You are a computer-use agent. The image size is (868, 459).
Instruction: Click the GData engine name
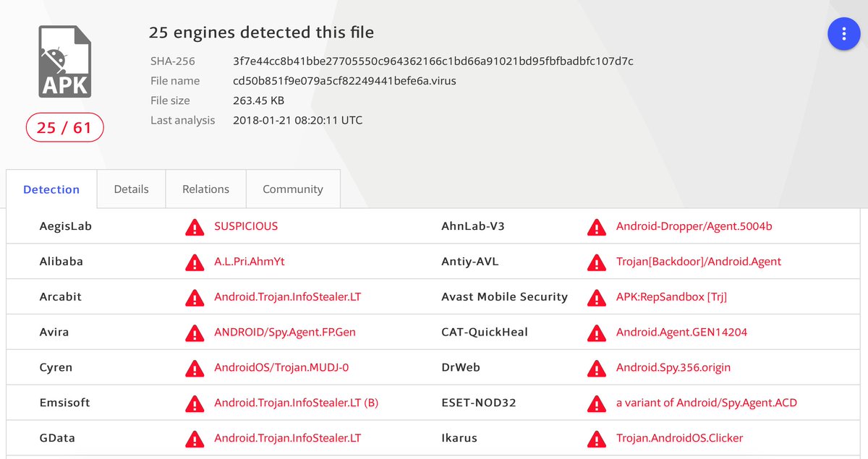tap(57, 438)
